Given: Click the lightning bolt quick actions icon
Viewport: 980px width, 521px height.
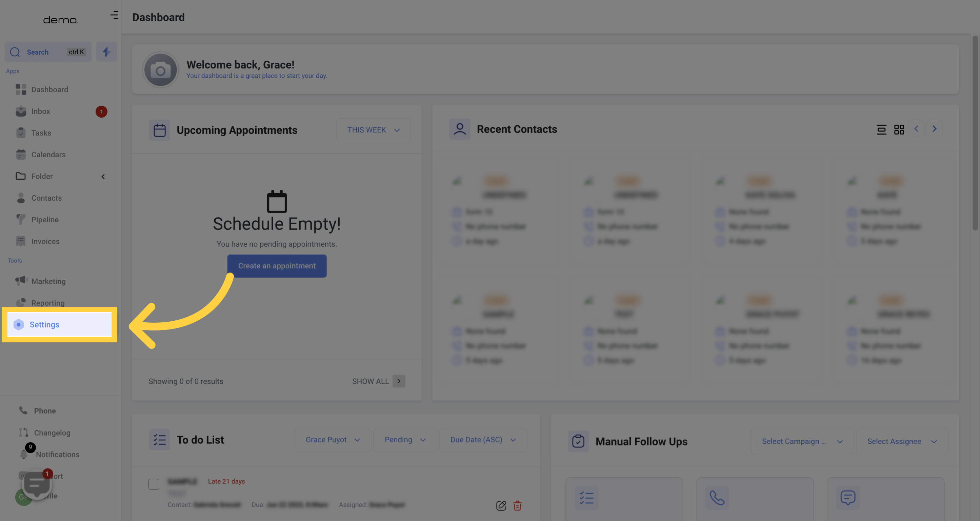Looking at the screenshot, I should click(106, 52).
